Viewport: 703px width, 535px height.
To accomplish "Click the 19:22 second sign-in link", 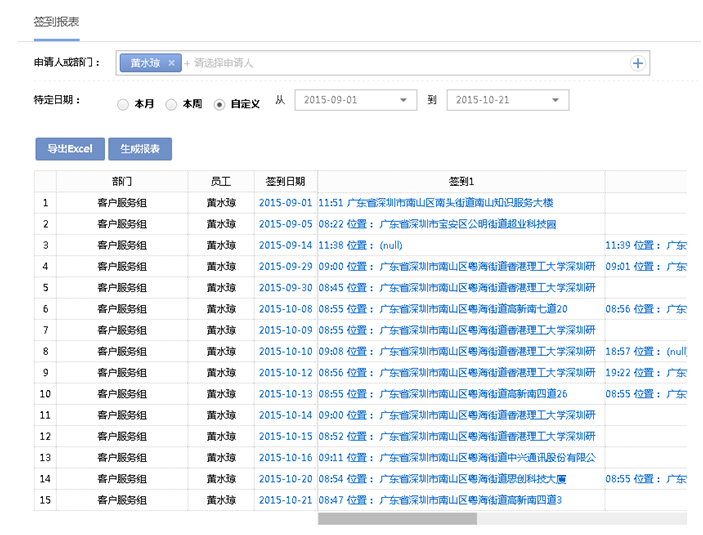I will pyautogui.click(x=646, y=373).
